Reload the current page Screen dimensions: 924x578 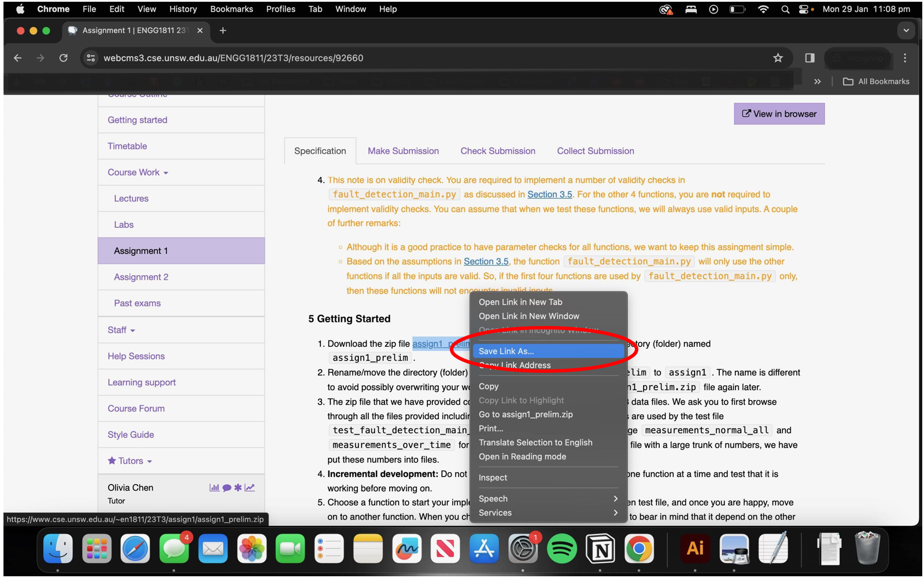tap(64, 58)
